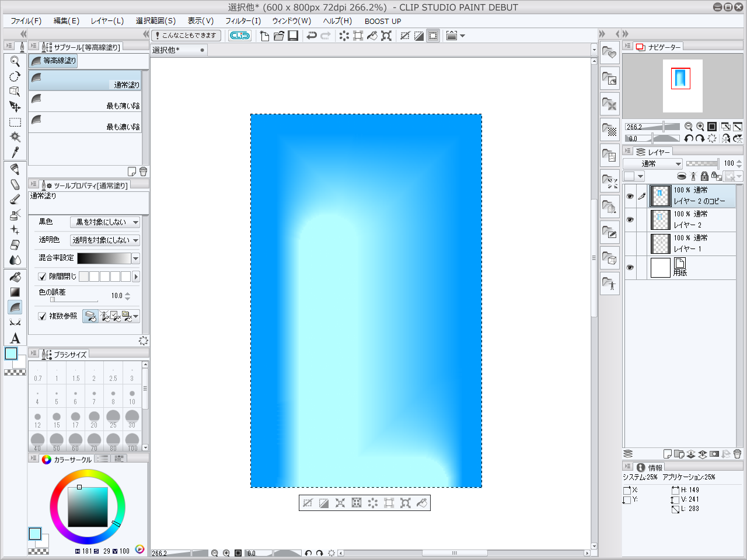Select the Airbrush tool
This screenshot has height=560, width=747.
coord(15,215)
